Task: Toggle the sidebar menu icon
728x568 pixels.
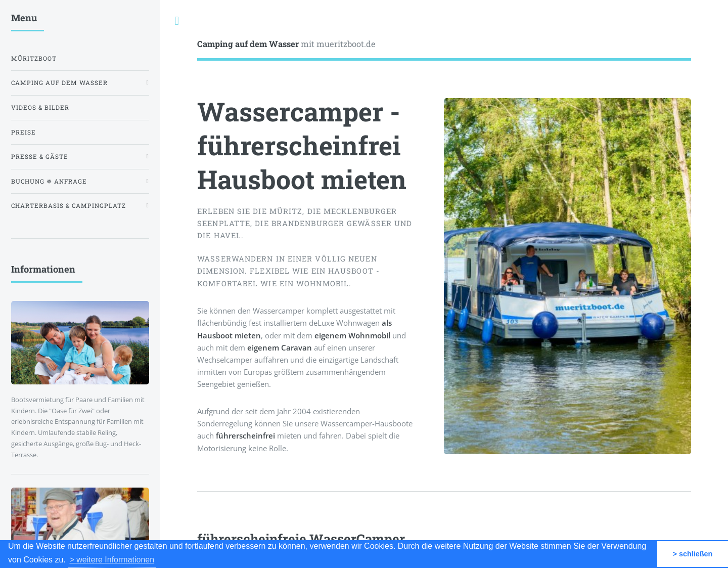Action: pyautogui.click(x=176, y=21)
